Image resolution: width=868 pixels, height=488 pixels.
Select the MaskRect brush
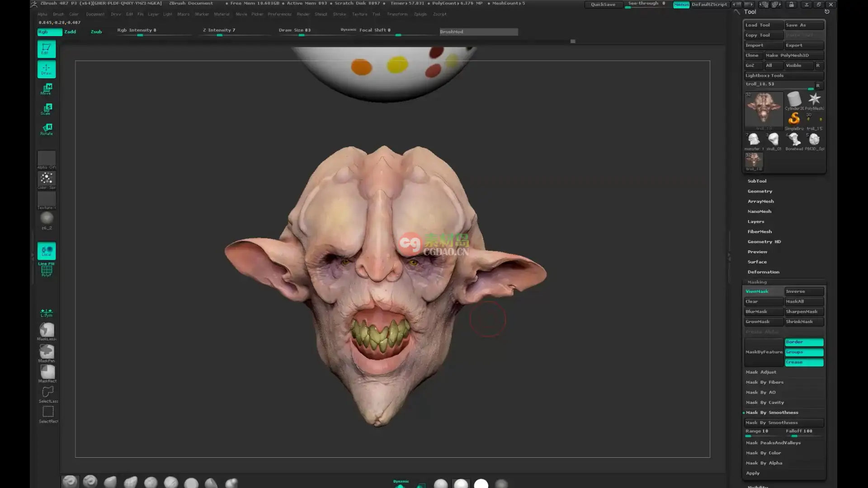tap(47, 374)
